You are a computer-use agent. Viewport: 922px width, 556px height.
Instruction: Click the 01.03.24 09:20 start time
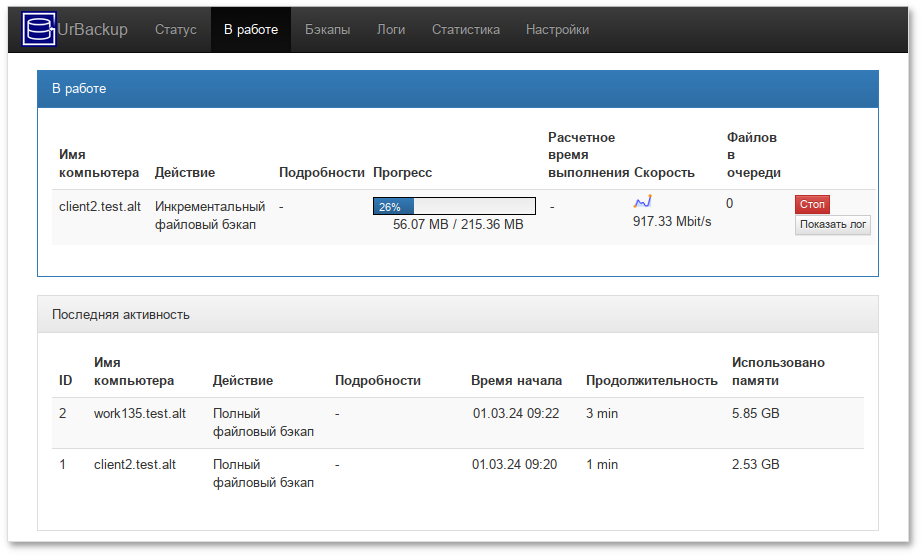515,464
